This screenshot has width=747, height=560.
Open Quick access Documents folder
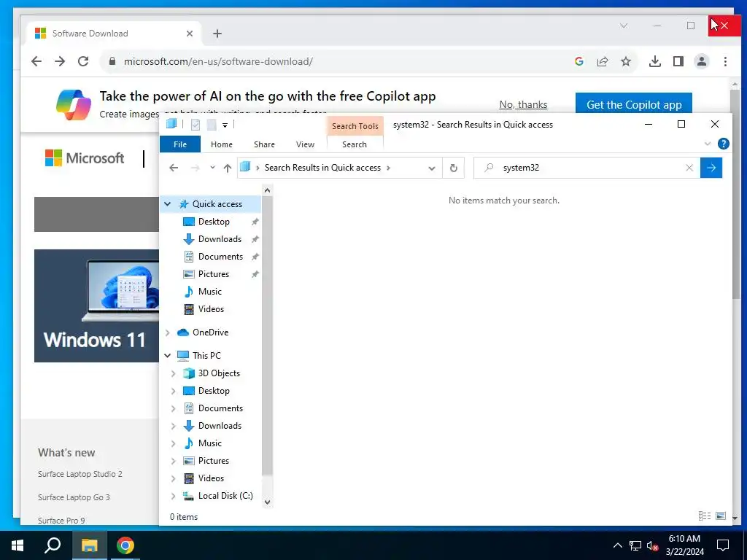pyautogui.click(x=220, y=257)
